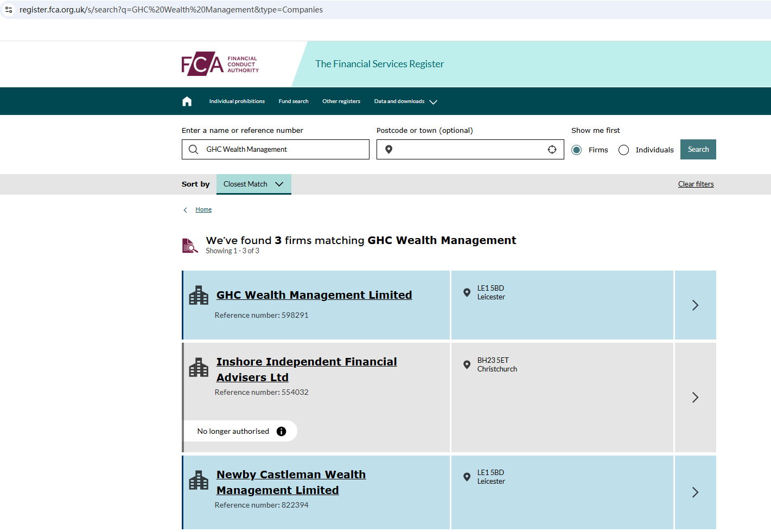Open Individual prohibitions menu item

click(237, 101)
